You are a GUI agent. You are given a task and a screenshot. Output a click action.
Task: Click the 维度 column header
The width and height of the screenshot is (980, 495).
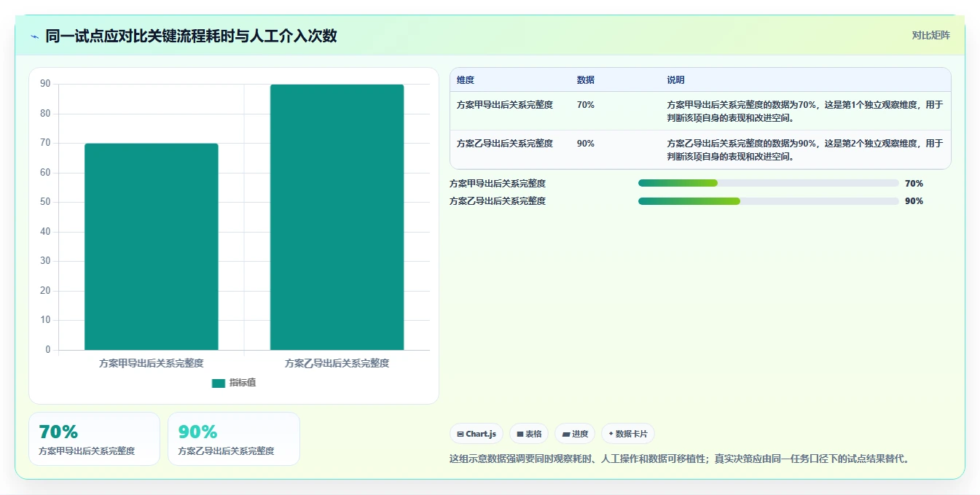pyautogui.click(x=466, y=80)
